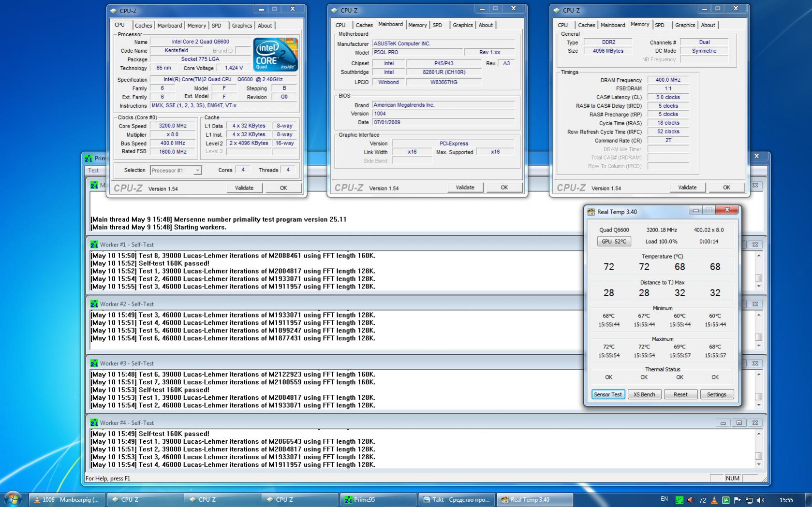
Task: Click the Worker #3 Self-Test window icon
Action: click(x=94, y=363)
